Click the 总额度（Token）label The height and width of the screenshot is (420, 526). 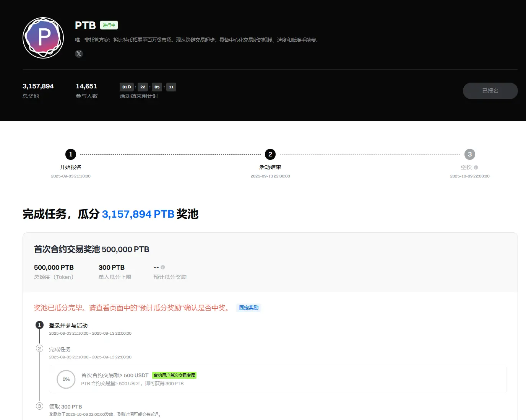pos(54,277)
